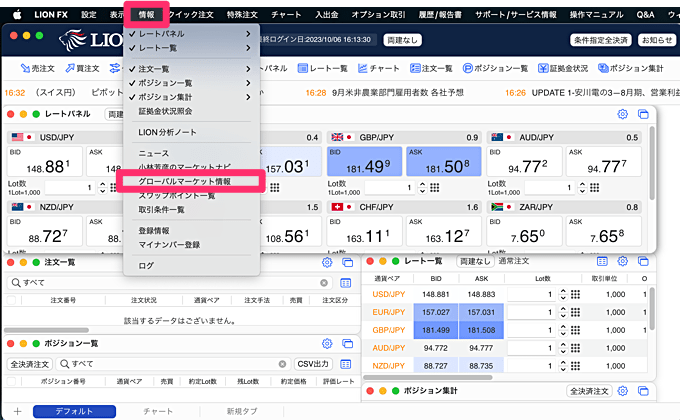
Task: Open the Apple menu
Action: click(x=17, y=15)
